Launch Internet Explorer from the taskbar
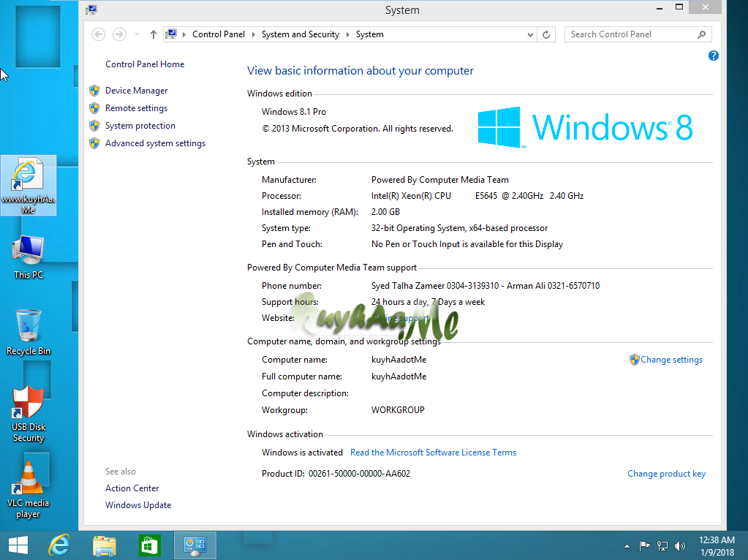This screenshot has height=560, width=748. pyautogui.click(x=59, y=545)
